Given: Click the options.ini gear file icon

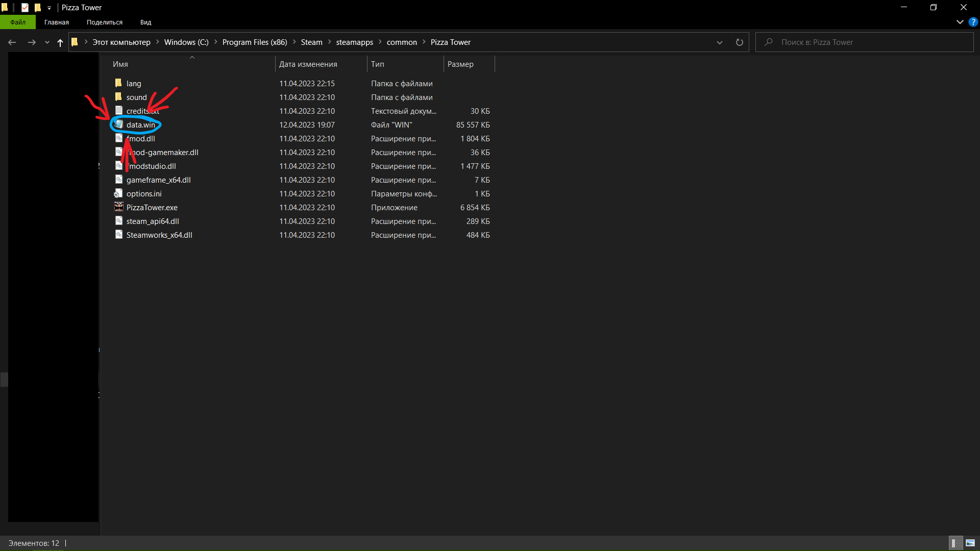Looking at the screenshot, I should 119,193.
